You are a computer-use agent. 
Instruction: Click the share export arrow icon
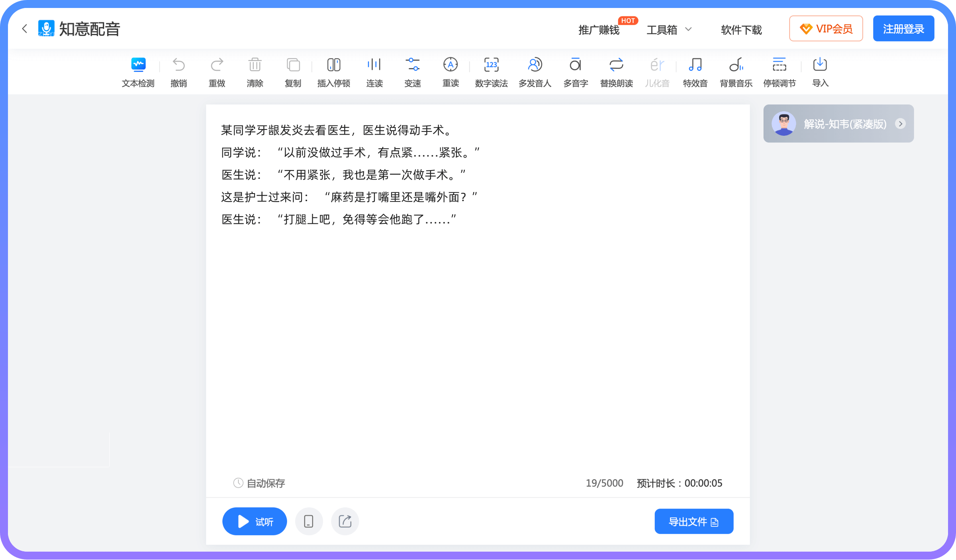point(344,521)
